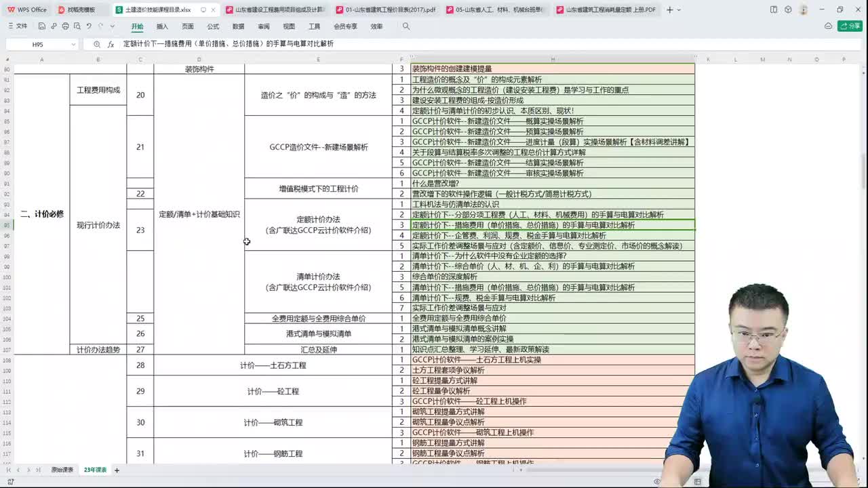The height and width of the screenshot is (488, 868).
Task: Switch to the 插入 ribbon tab
Action: coord(162,26)
